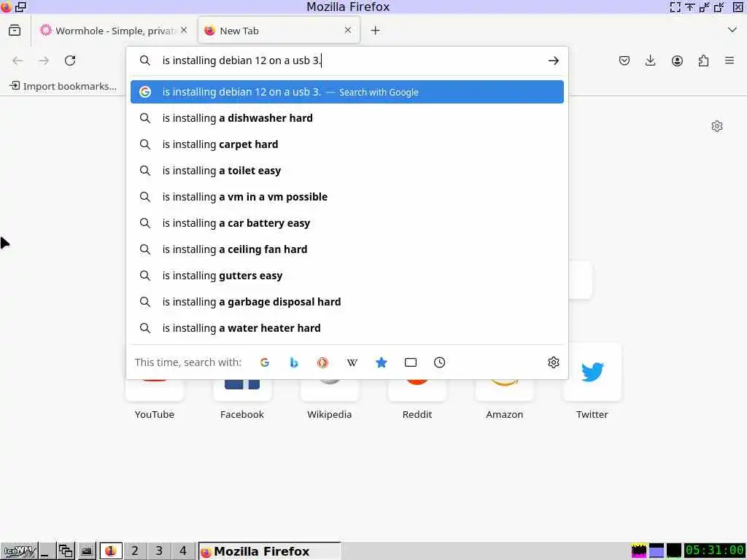Click the Go arrow in address bar

(553, 61)
